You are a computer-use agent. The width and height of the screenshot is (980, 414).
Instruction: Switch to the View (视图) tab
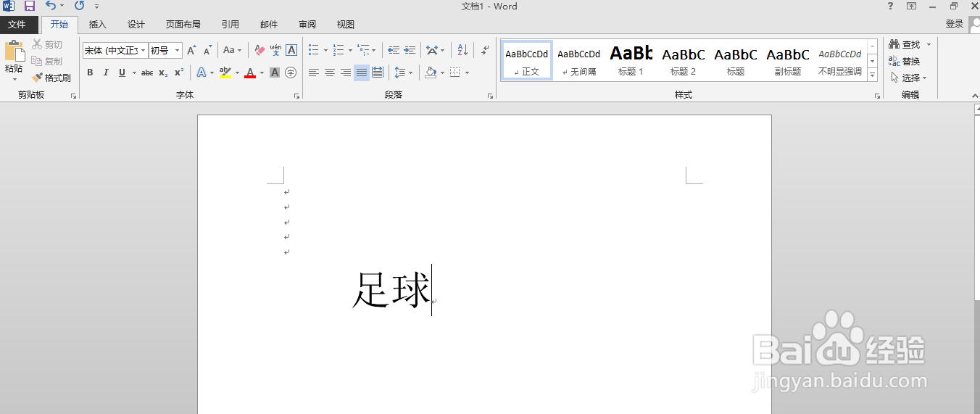346,25
